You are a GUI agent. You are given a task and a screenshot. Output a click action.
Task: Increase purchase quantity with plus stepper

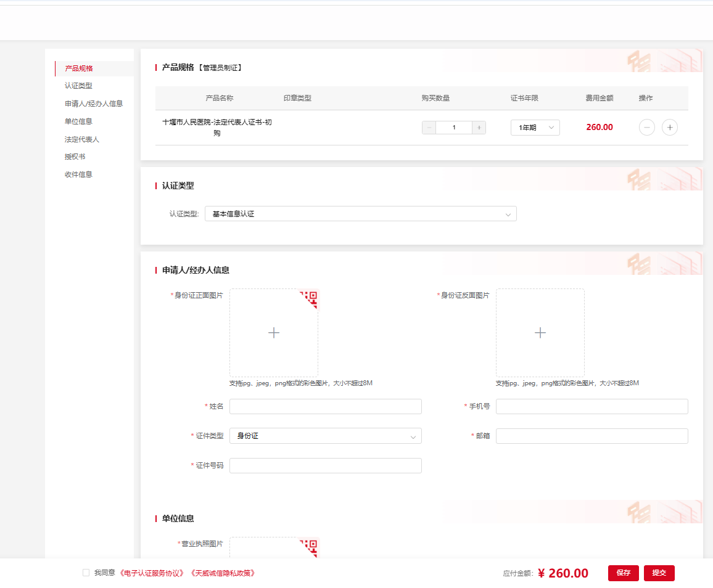click(479, 128)
